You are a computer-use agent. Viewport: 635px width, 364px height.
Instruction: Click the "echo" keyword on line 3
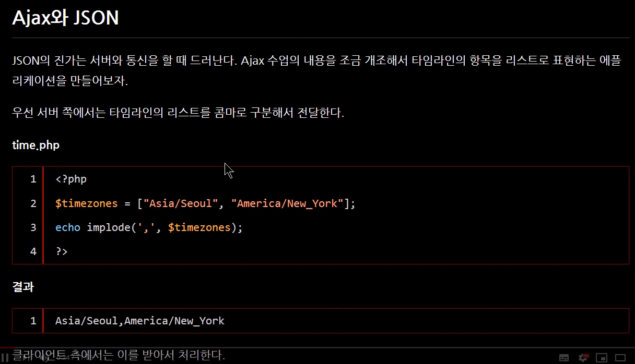tap(68, 227)
